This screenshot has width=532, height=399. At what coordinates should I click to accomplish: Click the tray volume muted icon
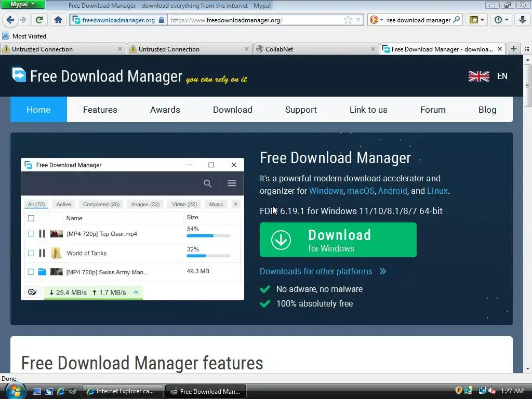click(x=492, y=391)
